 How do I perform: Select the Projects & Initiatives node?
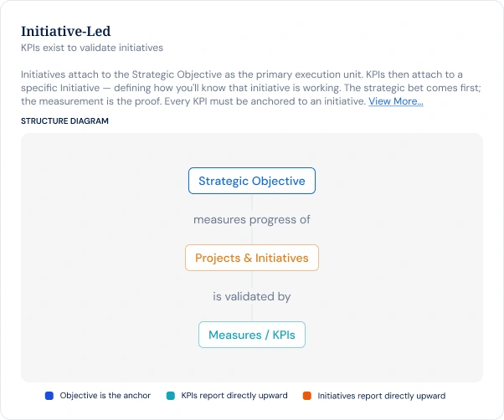tap(252, 258)
